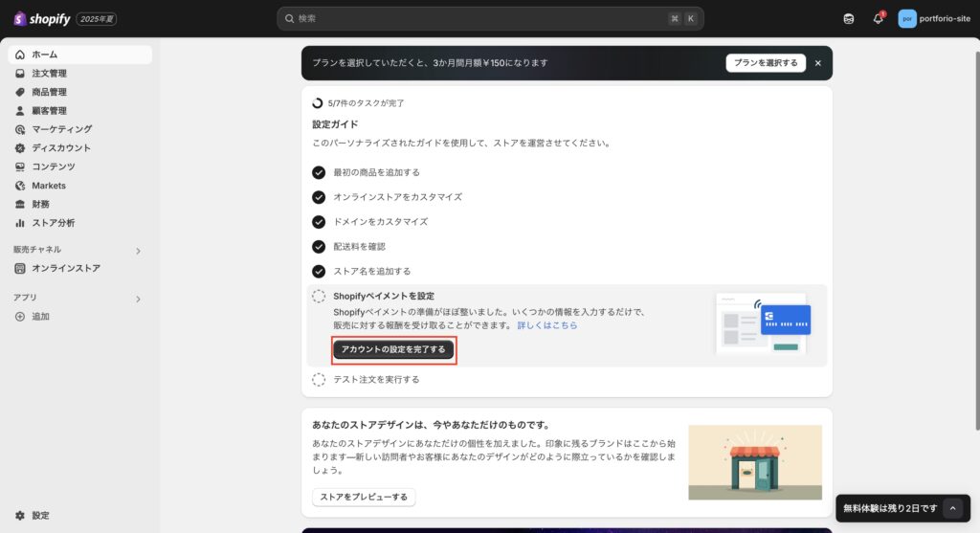Click the 追加 plus icon under アプリ
The height and width of the screenshot is (533, 980).
pyautogui.click(x=20, y=316)
